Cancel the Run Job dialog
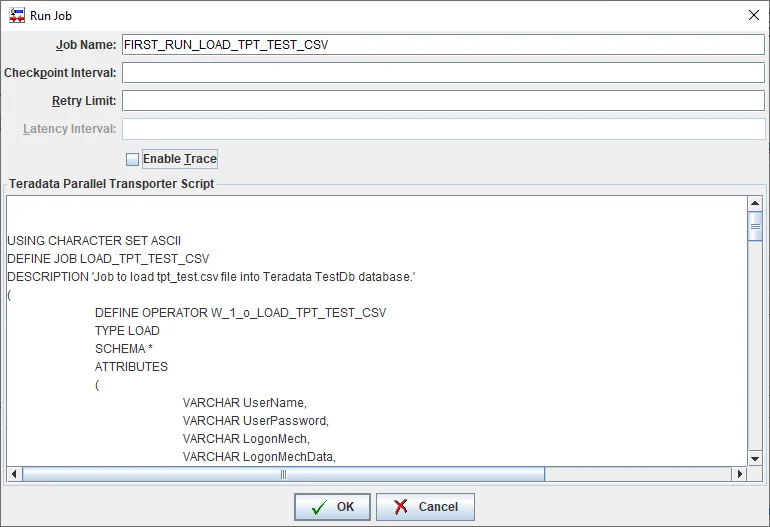770x527 pixels. click(426, 507)
